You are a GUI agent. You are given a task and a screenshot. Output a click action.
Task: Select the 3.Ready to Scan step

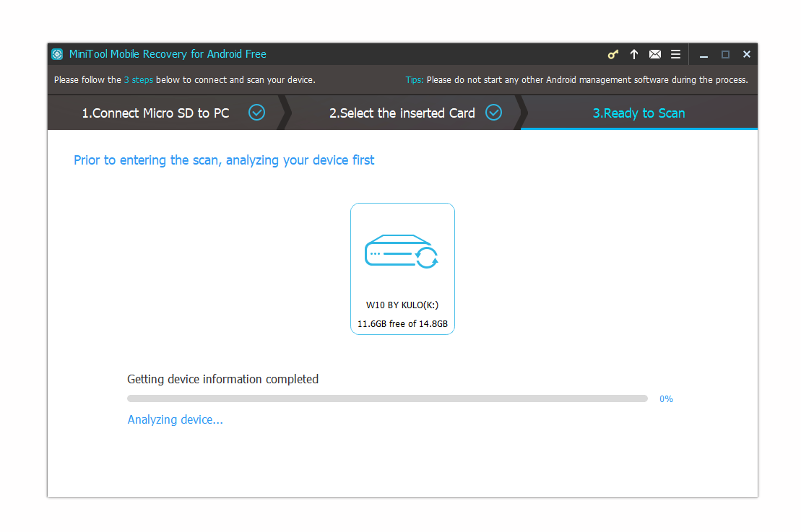coord(638,113)
